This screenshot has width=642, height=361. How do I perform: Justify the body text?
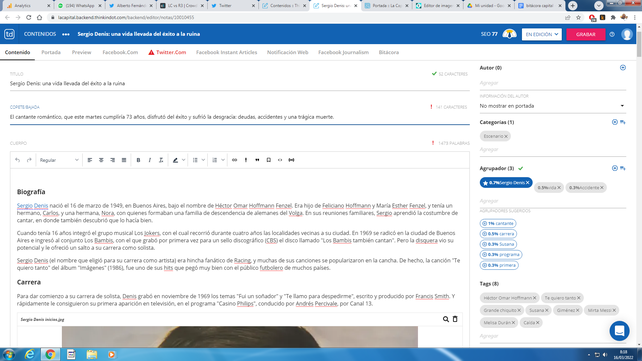pyautogui.click(x=124, y=160)
